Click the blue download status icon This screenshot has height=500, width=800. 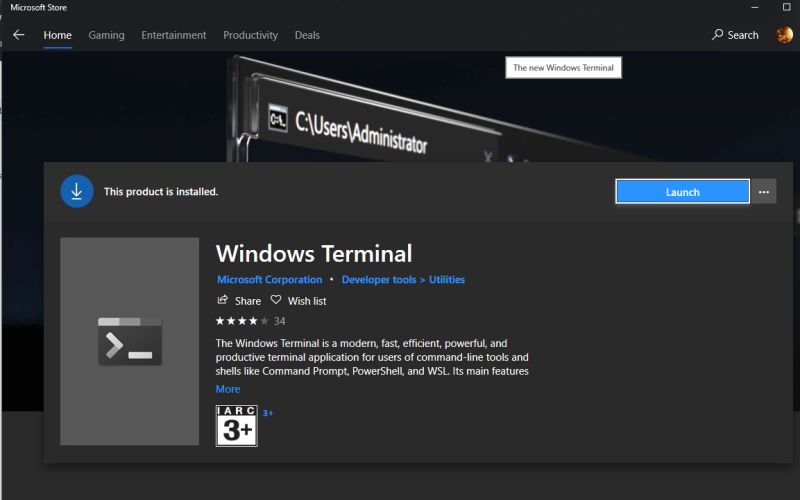click(77, 191)
